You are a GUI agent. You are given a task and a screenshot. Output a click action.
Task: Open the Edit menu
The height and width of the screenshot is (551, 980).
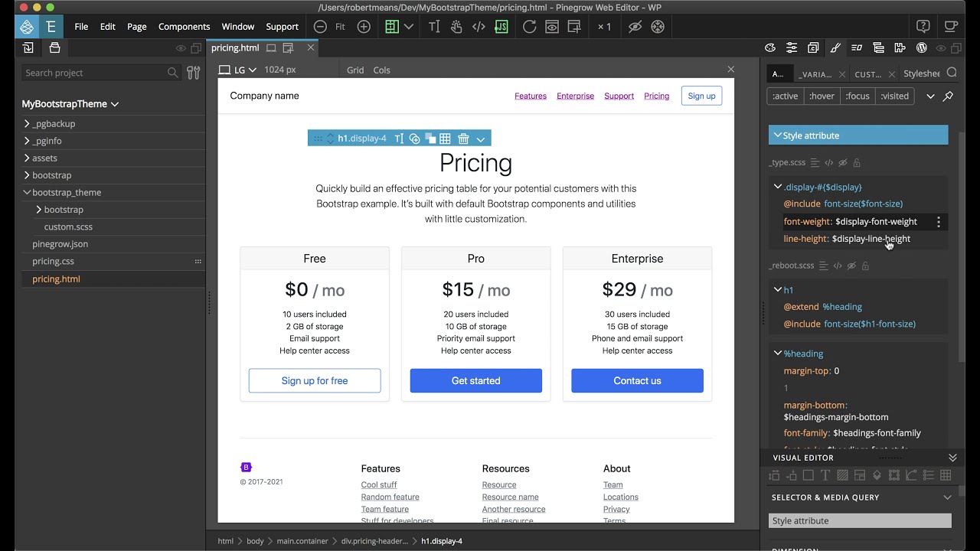click(x=108, y=26)
